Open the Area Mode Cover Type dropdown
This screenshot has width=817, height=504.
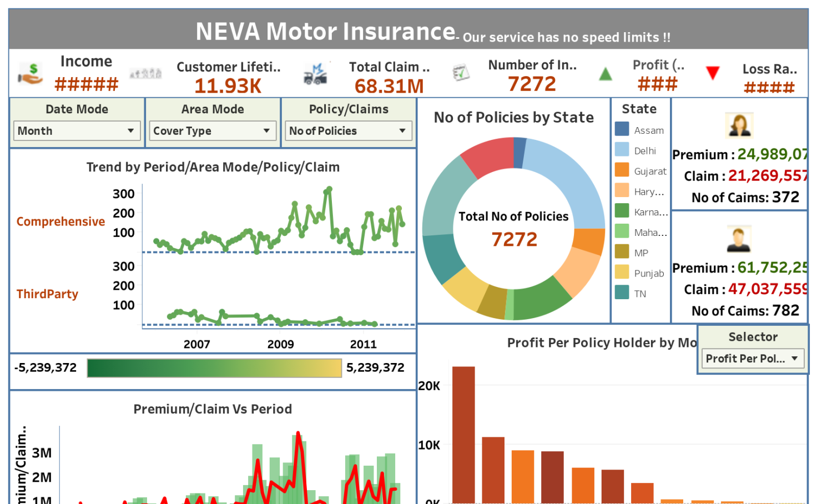(213, 131)
